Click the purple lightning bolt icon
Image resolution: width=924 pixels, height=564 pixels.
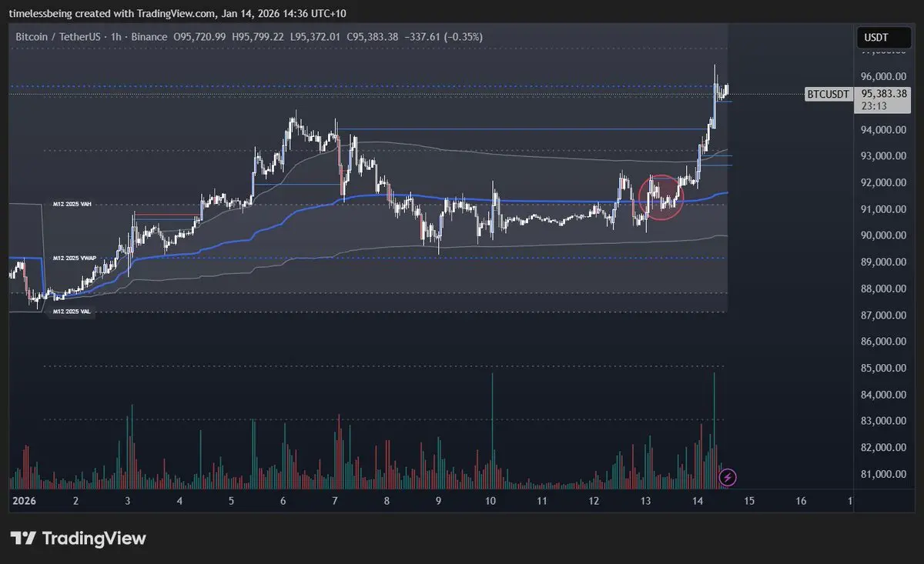tap(728, 478)
